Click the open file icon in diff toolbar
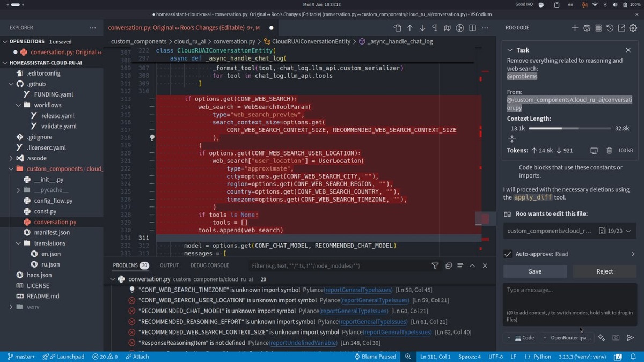 pyautogui.click(x=397, y=28)
